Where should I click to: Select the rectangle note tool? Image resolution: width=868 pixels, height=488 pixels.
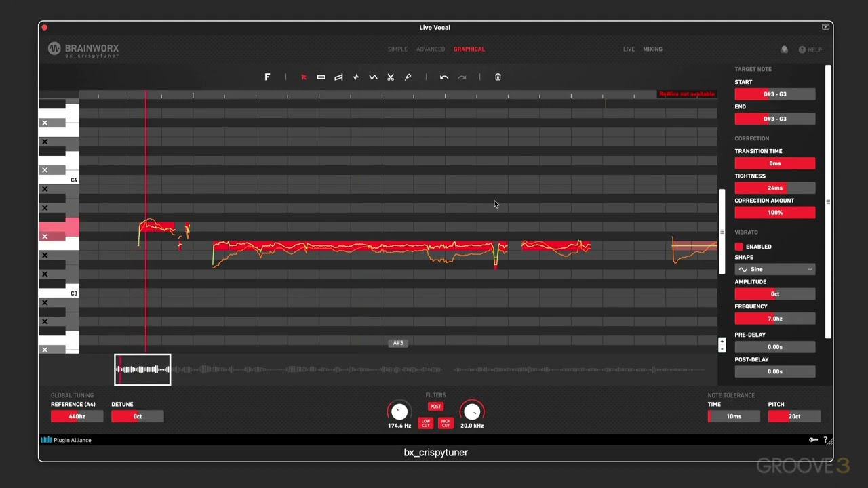pos(321,77)
